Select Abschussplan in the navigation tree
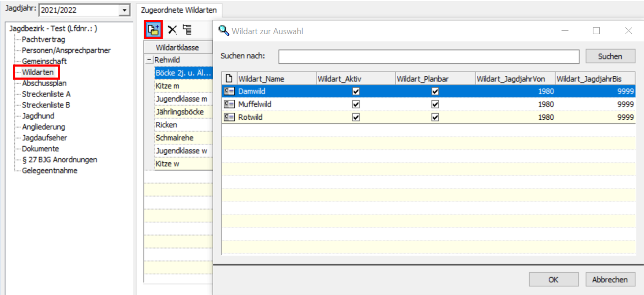This screenshot has width=644, height=295. [x=44, y=83]
